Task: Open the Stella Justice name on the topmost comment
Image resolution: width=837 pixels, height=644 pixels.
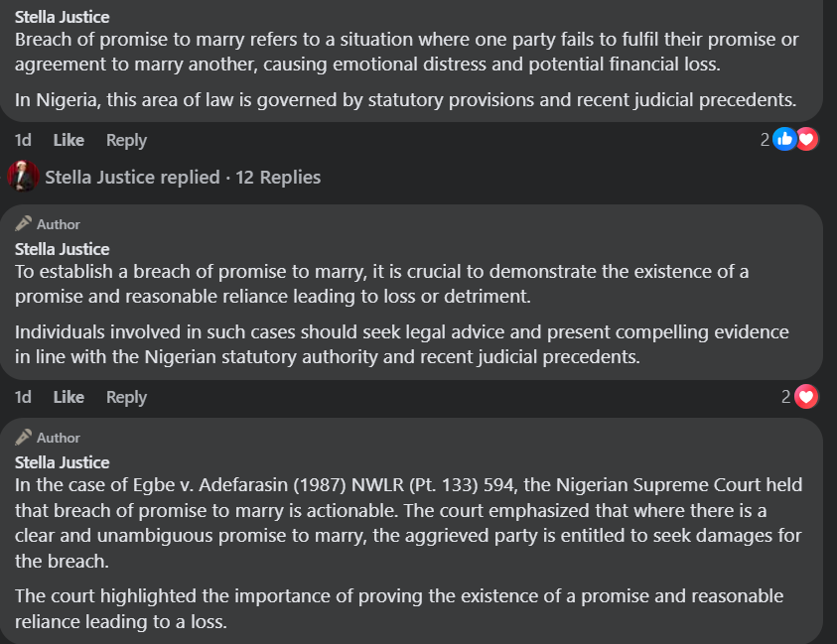Action: point(62,17)
